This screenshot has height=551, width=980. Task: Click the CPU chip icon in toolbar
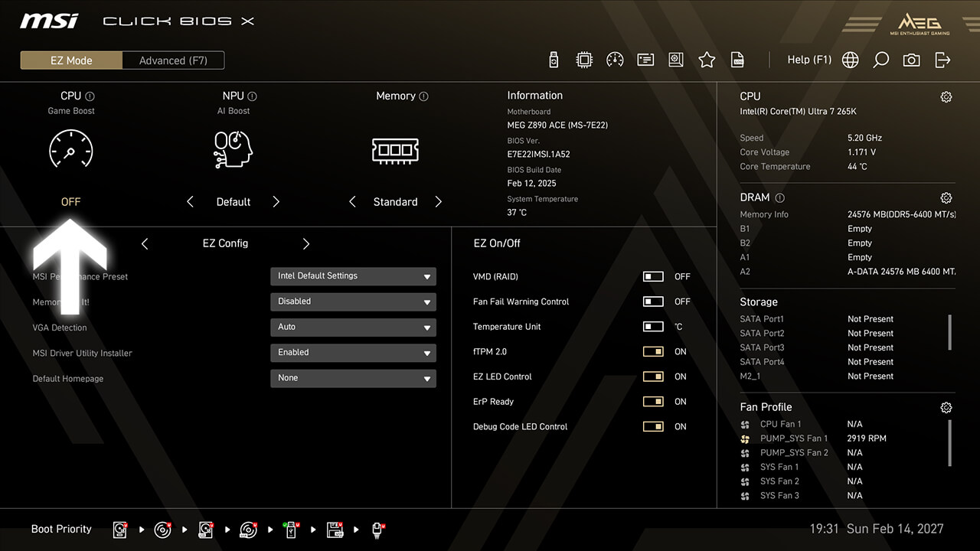click(x=584, y=60)
